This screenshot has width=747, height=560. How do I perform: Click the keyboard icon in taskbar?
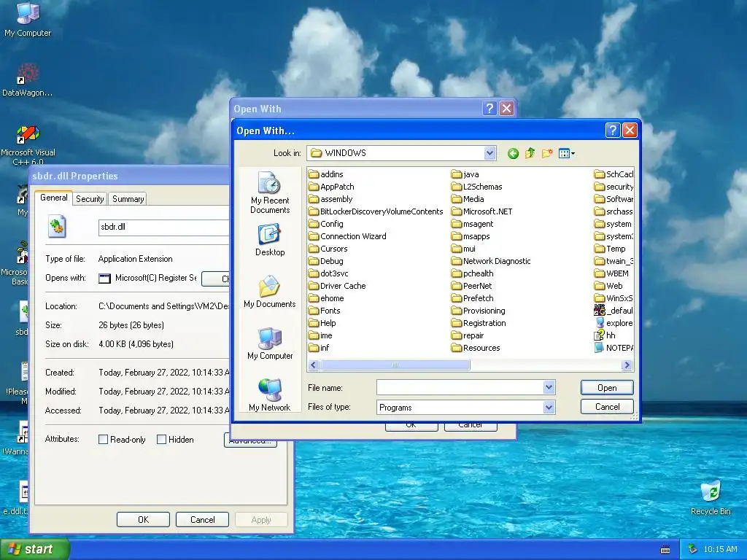pyautogui.click(x=665, y=550)
